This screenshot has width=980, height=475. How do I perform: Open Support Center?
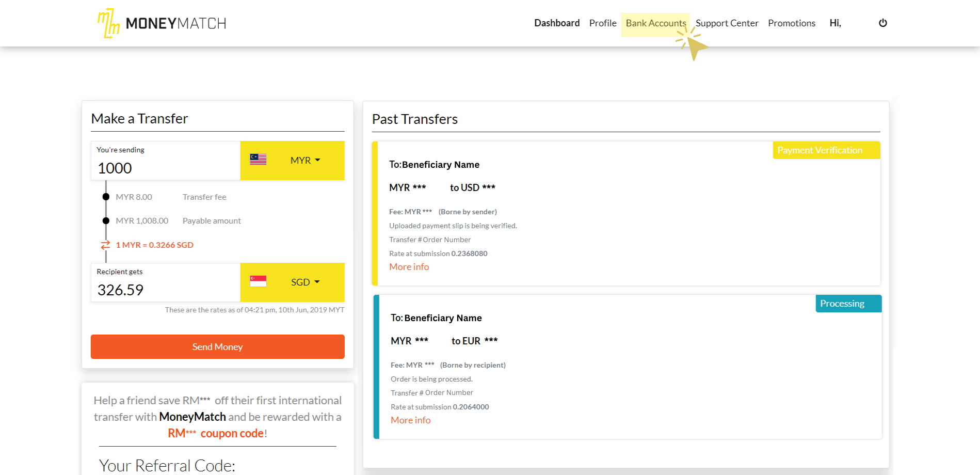(727, 23)
